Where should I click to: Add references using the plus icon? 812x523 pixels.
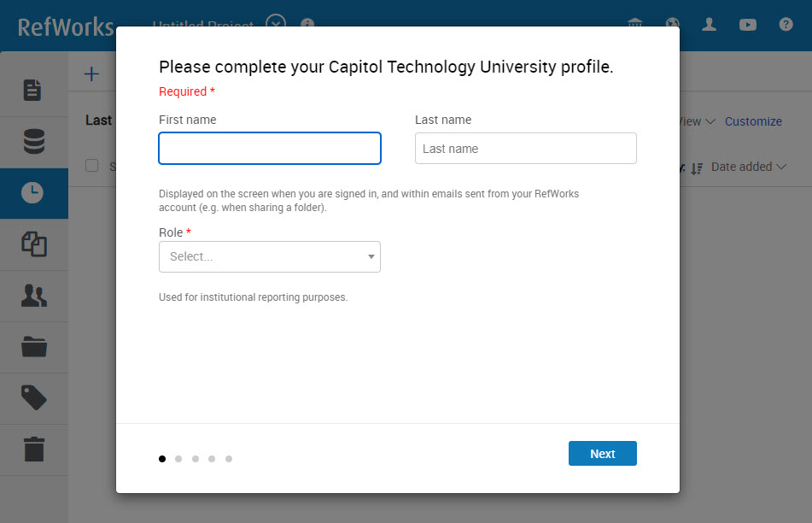[x=91, y=73]
